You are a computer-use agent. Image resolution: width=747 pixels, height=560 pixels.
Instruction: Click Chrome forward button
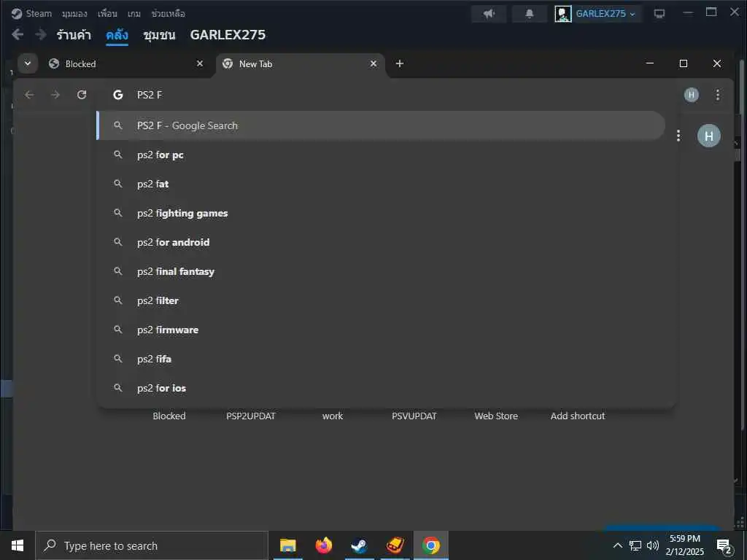click(55, 95)
